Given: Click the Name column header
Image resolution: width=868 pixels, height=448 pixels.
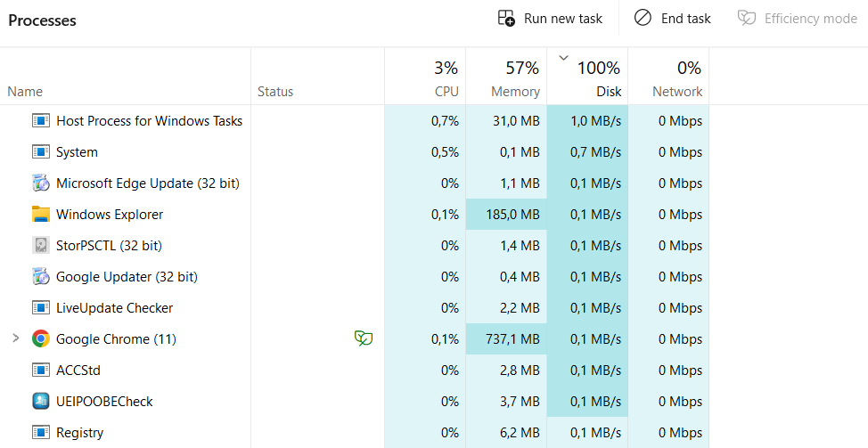Looking at the screenshot, I should (125, 77).
